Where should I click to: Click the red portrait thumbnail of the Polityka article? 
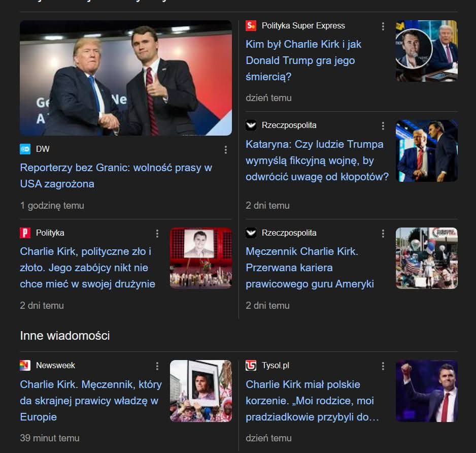[200, 258]
